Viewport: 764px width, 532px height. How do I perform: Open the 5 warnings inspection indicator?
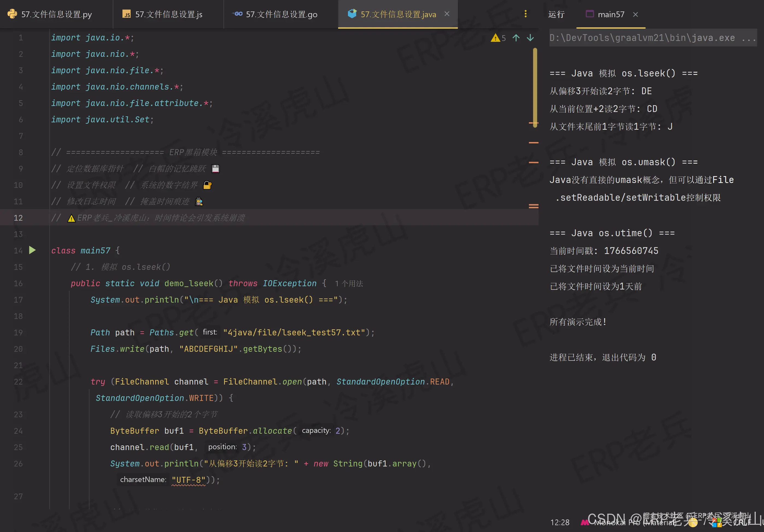[x=498, y=38]
